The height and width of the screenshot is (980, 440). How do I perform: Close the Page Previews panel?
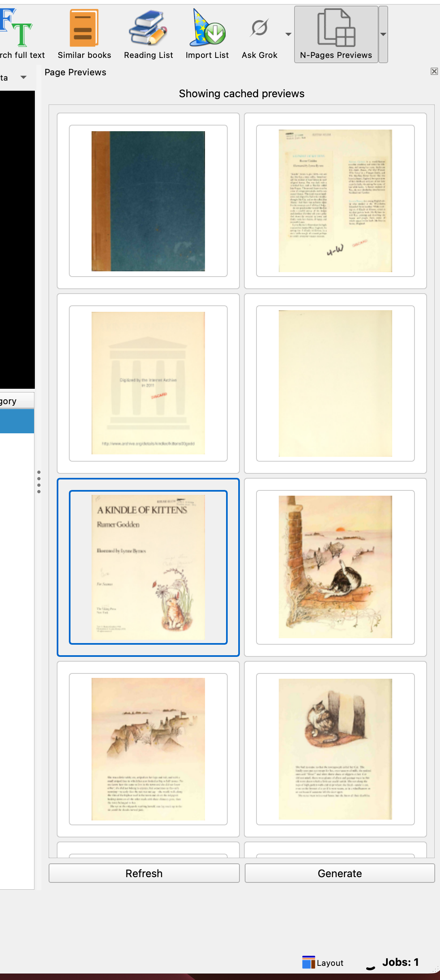coord(434,71)
